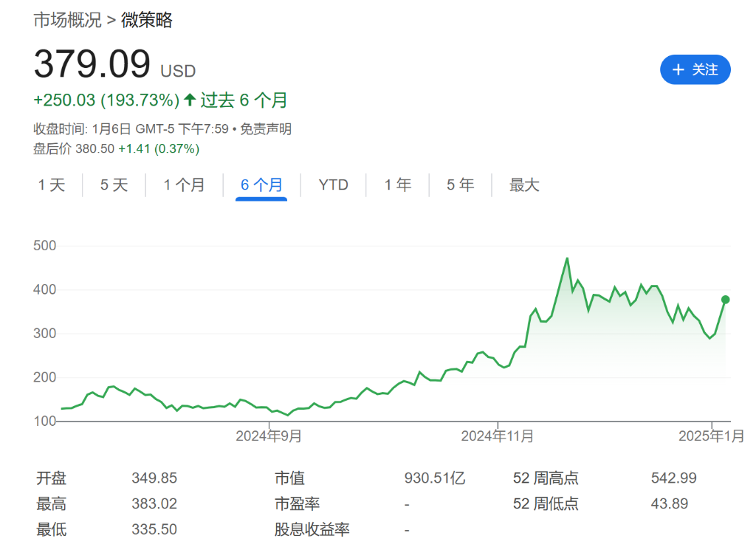Click the 2024年11月 x-axis label
The image size is (756, 547).
click(497, 436)
